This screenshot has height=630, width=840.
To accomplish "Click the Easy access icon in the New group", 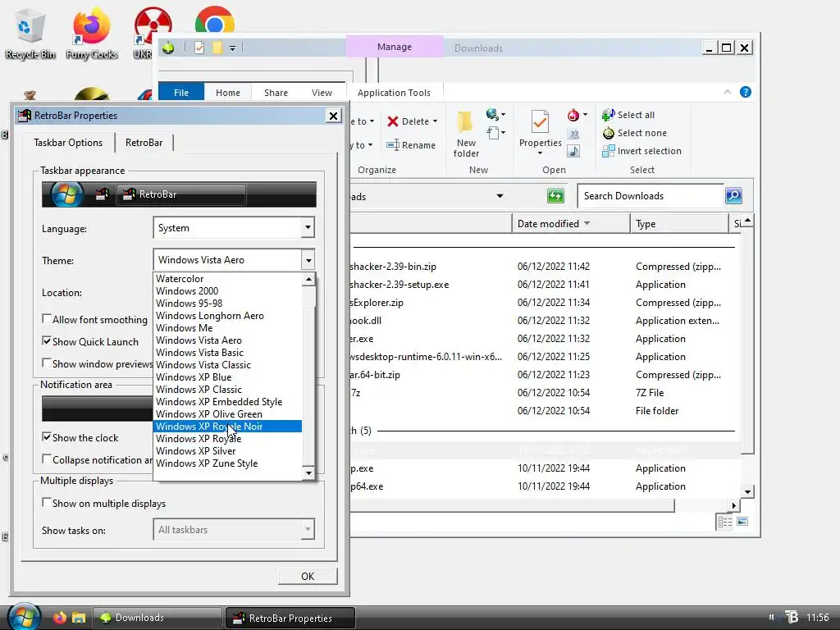I will [493, 132].
